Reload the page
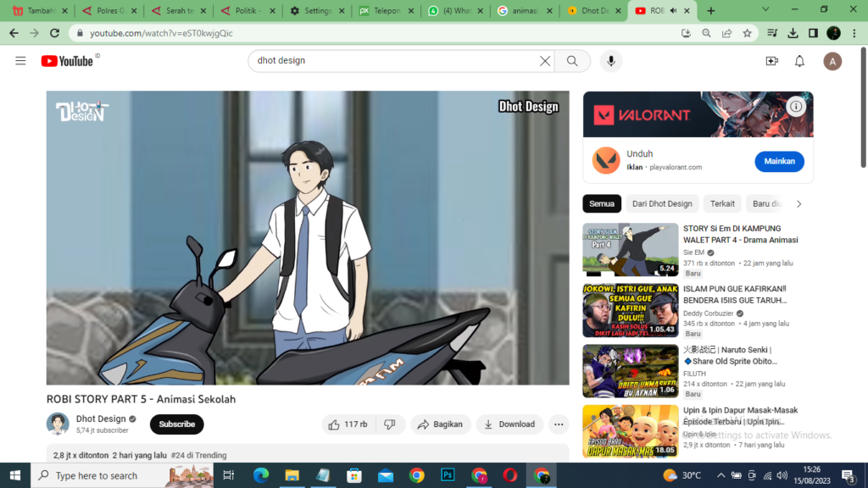This screenshot has height=488, width=868. pyautogui.click(x=54, y=33)
